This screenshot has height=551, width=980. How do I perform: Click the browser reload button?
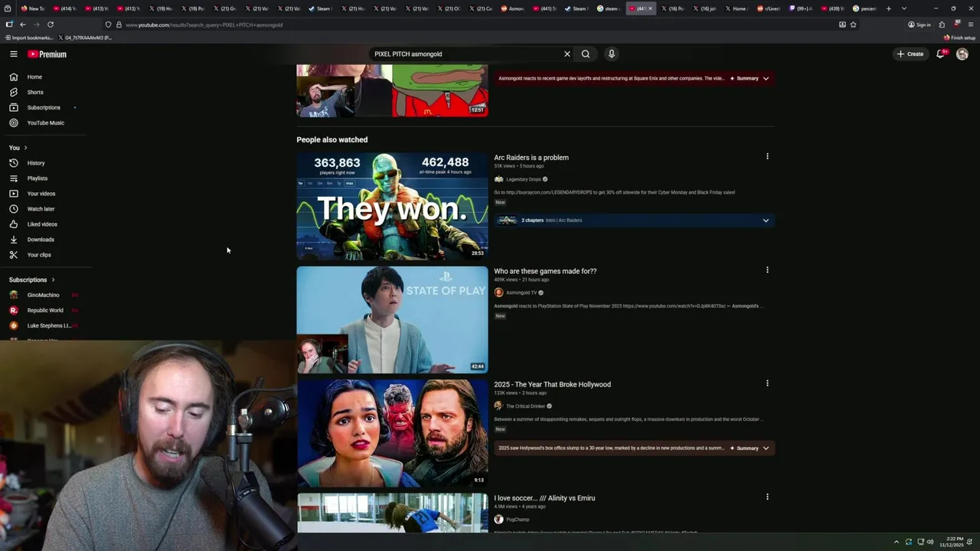click(x=51, y=24)
